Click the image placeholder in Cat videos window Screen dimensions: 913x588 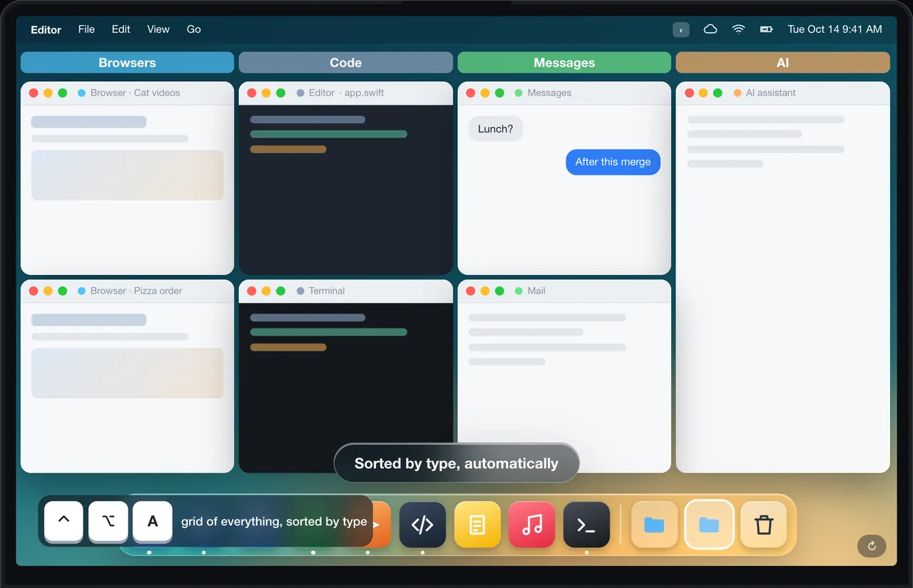pyautogui.click(x=128, y=175)
